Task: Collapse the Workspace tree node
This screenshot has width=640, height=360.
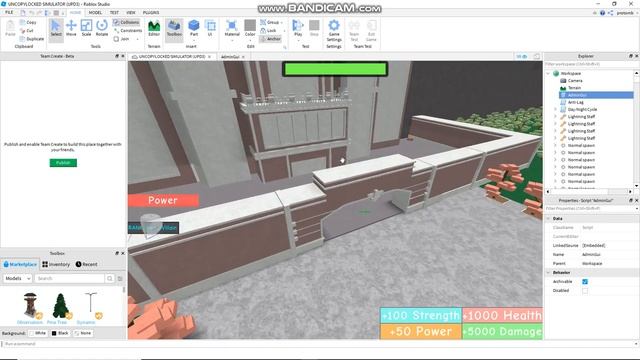Action: (x=548, y=73)
